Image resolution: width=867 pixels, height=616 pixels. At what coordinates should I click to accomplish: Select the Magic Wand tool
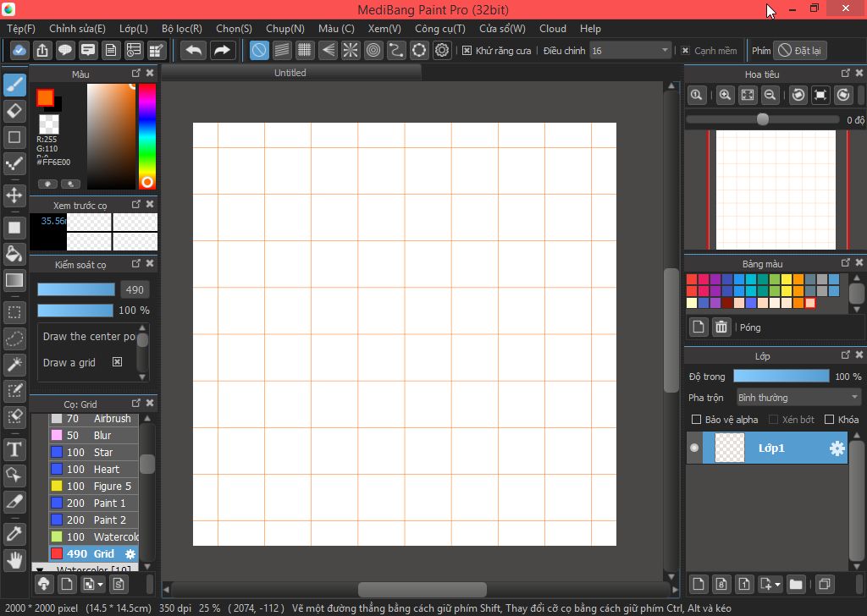click(x=14, y=364)
